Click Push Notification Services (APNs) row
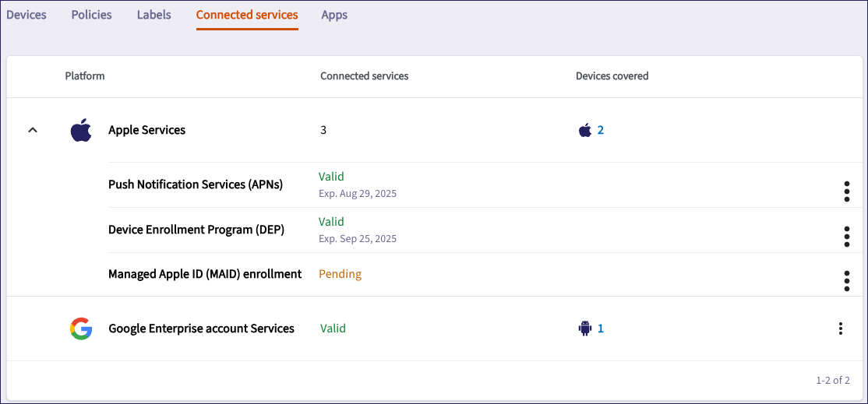 [x=196, y=184]
